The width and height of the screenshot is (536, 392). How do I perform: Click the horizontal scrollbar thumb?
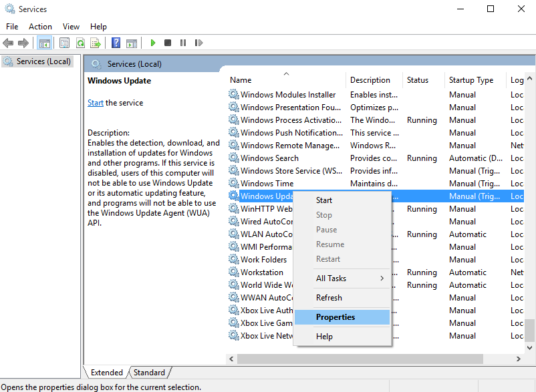pyautogui.click(x=360, y=359)
